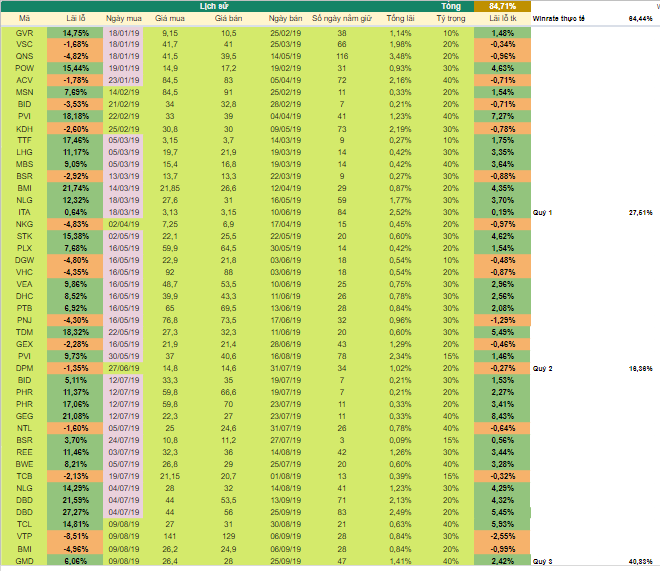Viewport: 660px width, 571px height.
Task: Select the 12,32% cell in NLG row
Action: coord(75,200)
